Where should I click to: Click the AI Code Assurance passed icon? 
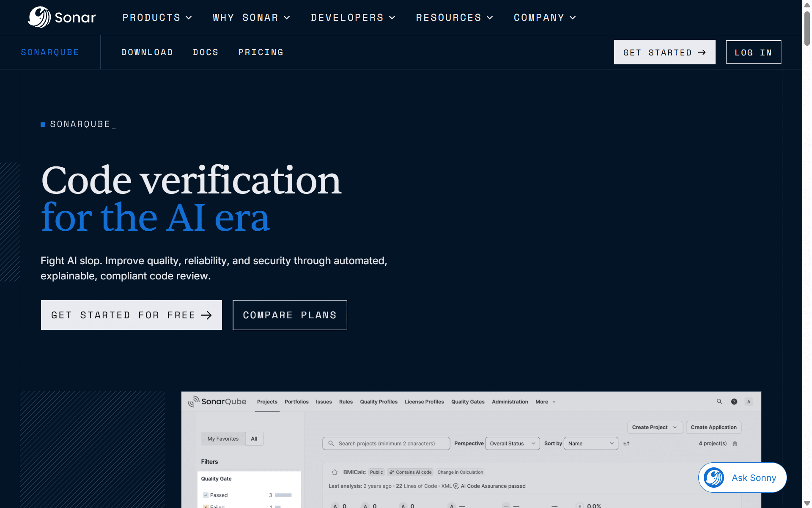456,486
